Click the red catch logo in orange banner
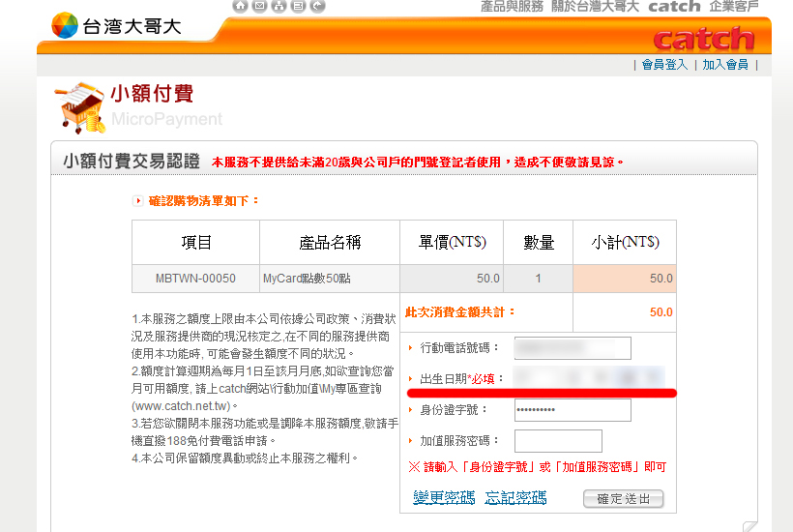Image resolution: width=793 pixels, height=532 pixels. [704, 39]
